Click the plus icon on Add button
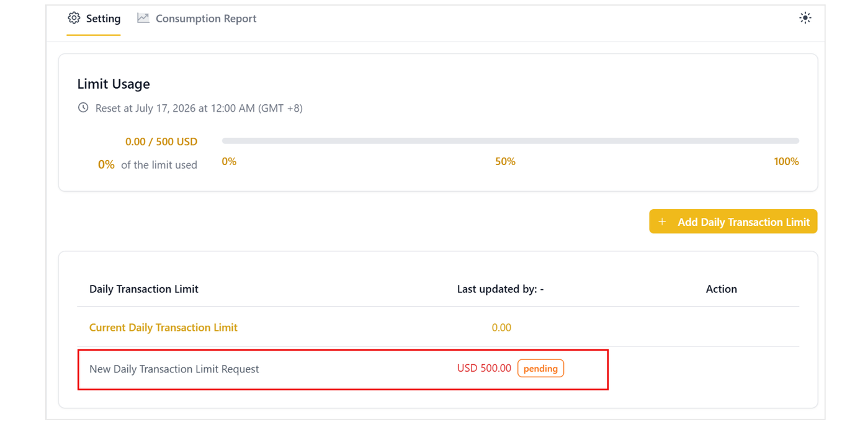The height and width of the screenshot is (440, 868). point(662,222)
